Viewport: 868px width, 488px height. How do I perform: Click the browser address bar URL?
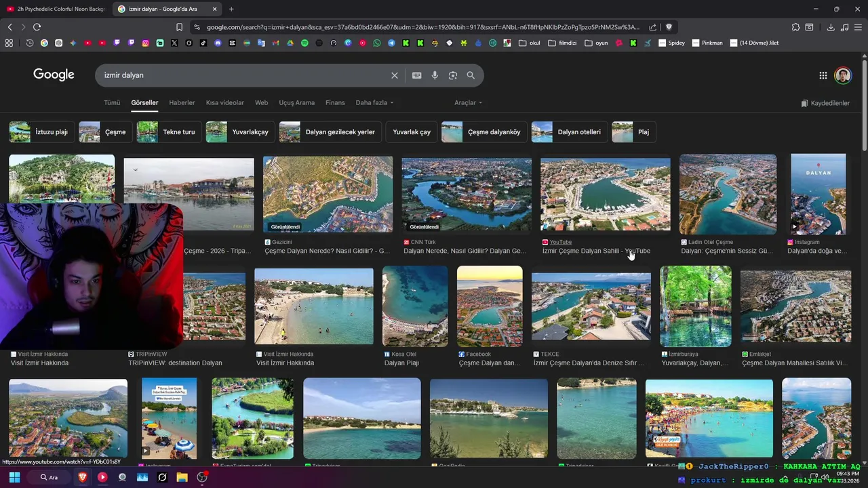[422, 27]
